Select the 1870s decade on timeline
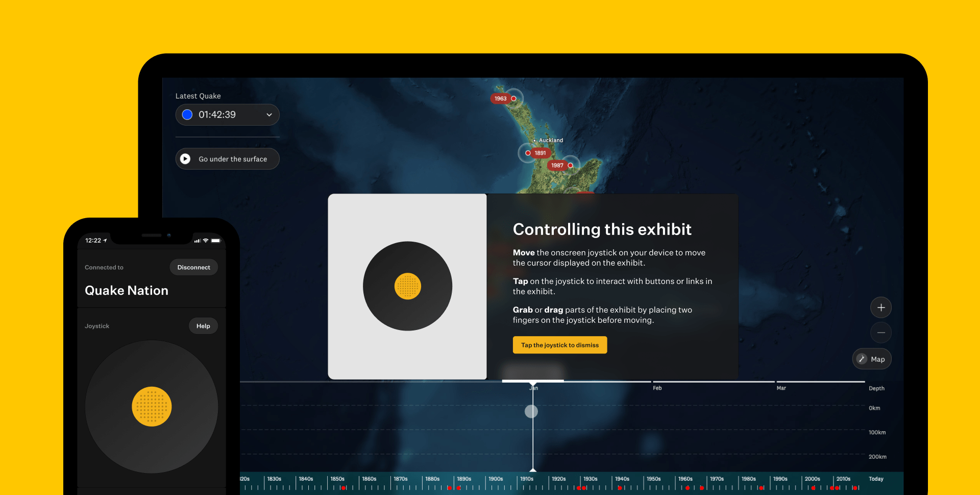This screenshot has height=495, width=980. (x=401, y=479)
